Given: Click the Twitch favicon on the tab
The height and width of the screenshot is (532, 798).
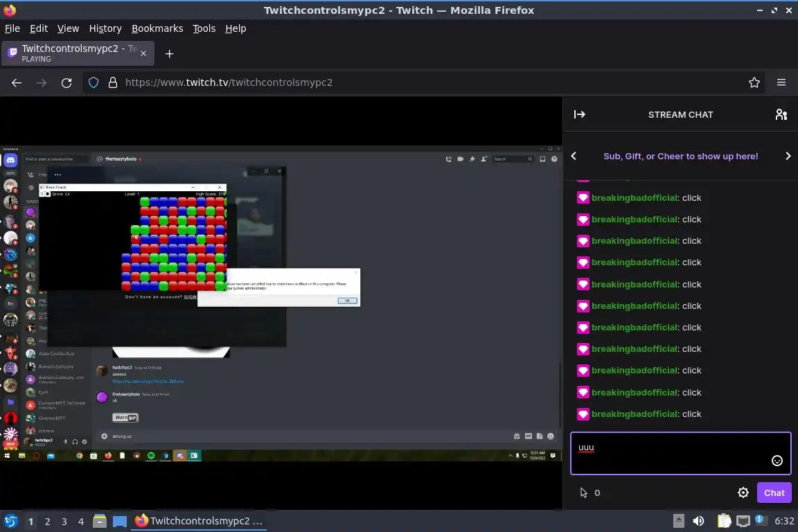Looking at the screenshot, I should (12, 53).
